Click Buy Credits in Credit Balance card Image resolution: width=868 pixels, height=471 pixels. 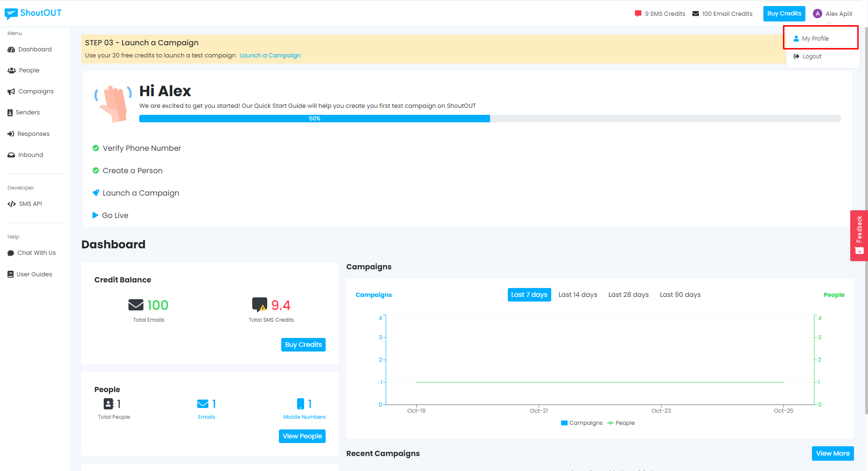pyautogui.click(x=303, y=344)
